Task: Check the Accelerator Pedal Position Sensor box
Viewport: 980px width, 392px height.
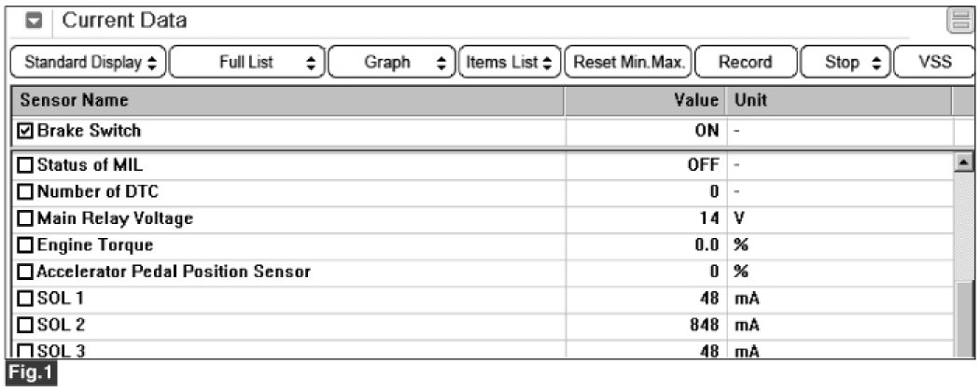Action: [25, 273]
